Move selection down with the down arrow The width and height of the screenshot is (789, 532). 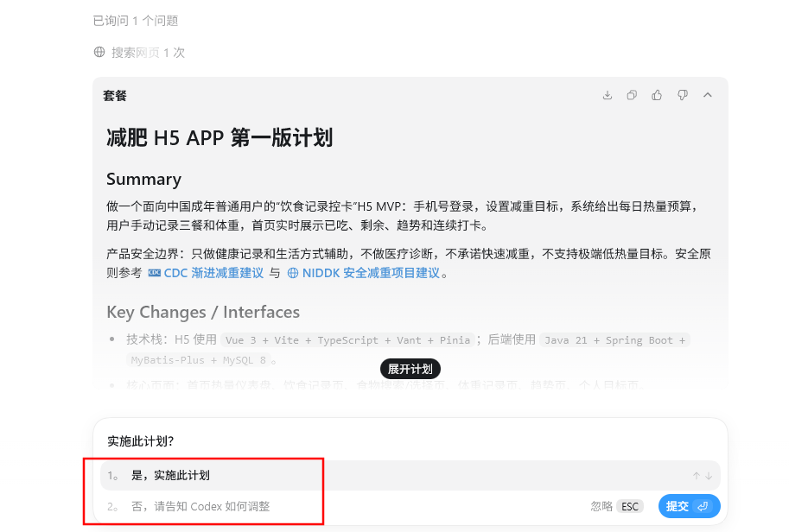click(x=709, y=476)
